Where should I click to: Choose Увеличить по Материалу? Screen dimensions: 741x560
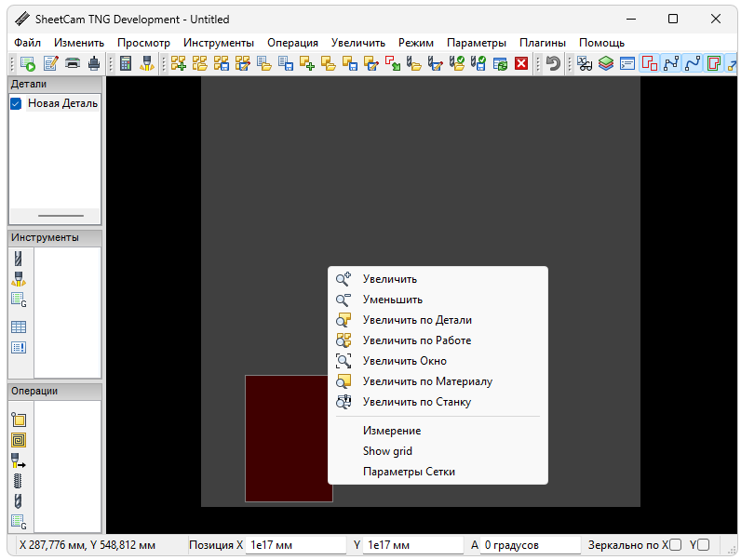click(438, 381)
